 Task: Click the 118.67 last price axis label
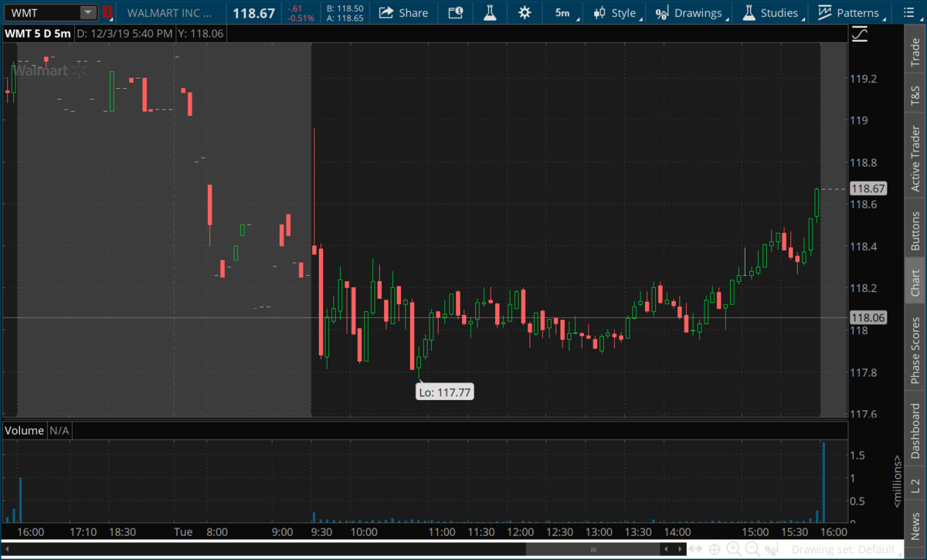pyautogui.click(x=867, y=188)
